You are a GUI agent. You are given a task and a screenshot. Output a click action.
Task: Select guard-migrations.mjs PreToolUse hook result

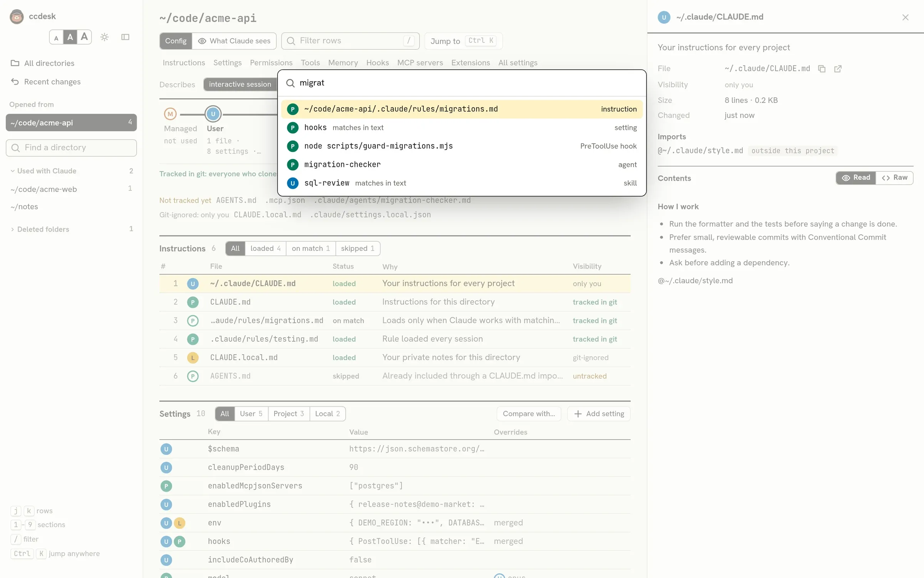[462, 146]
